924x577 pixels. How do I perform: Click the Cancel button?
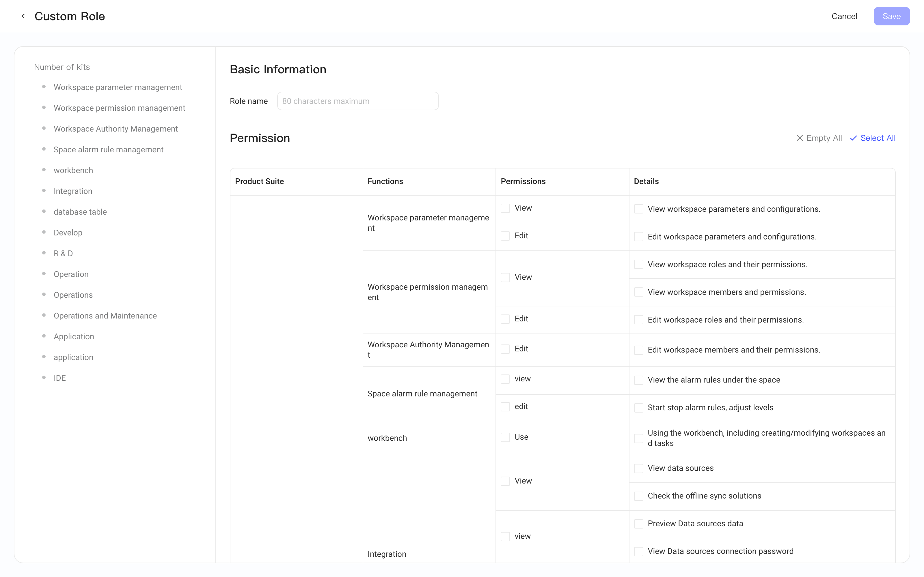coord(844,16)
